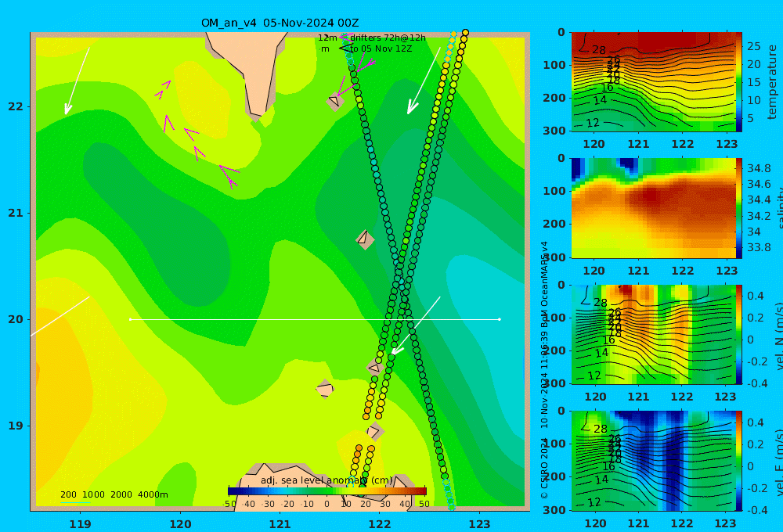Screen dimensions: 783x532
Task: Click depth tick 300 on salinity plot
Action: pyautogui.click(x=554, y=257)
